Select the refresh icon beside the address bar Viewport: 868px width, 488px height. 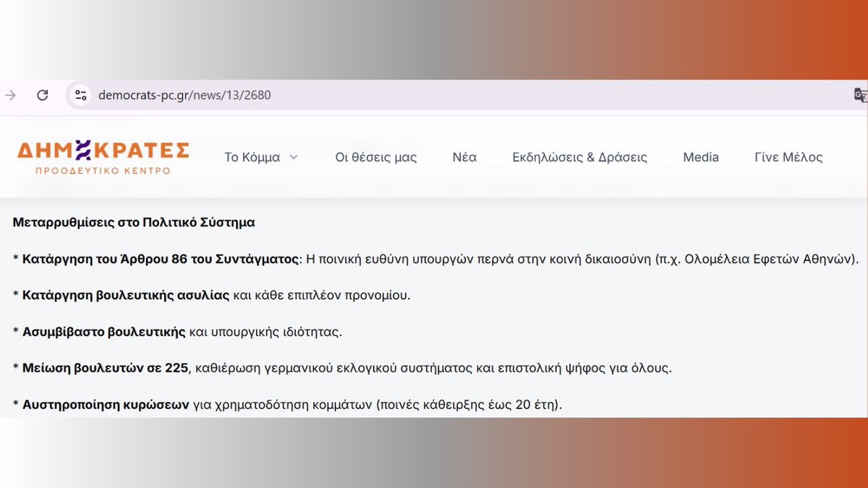[43, 95]
